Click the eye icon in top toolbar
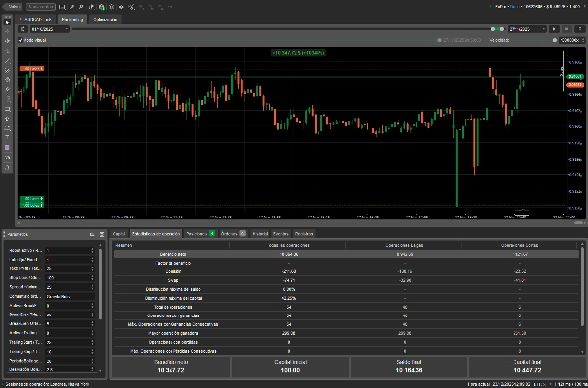Image resolution: width=588 pixels, height=388 pixels. [x=122, y=7]
